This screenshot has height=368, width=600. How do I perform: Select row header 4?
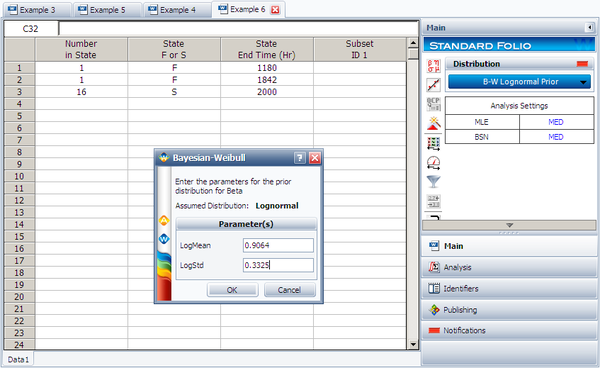(x=20, y=104)
